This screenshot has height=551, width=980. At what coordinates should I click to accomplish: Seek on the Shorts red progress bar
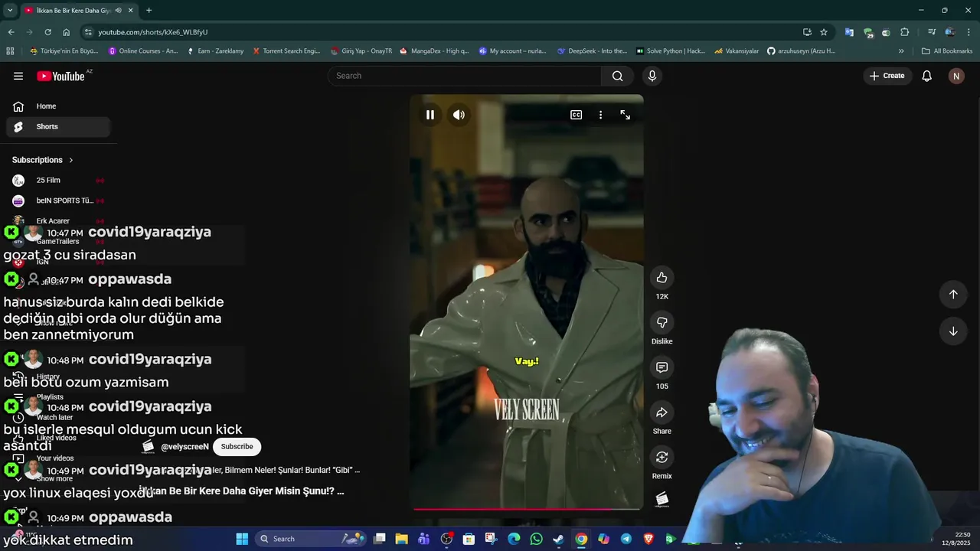(x=527, y=508)
